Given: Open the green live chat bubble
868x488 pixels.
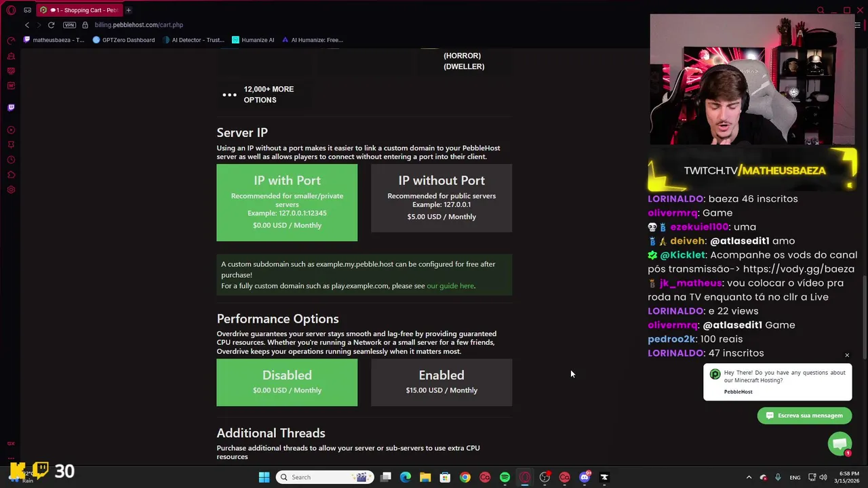Looking at the screenshot, I should 840,444.
